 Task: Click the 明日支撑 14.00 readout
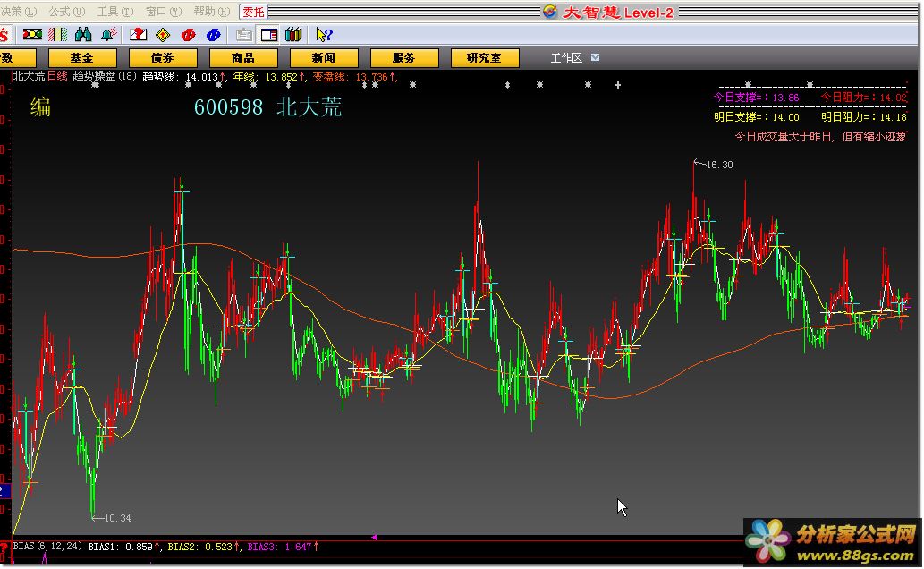point(756,116)
